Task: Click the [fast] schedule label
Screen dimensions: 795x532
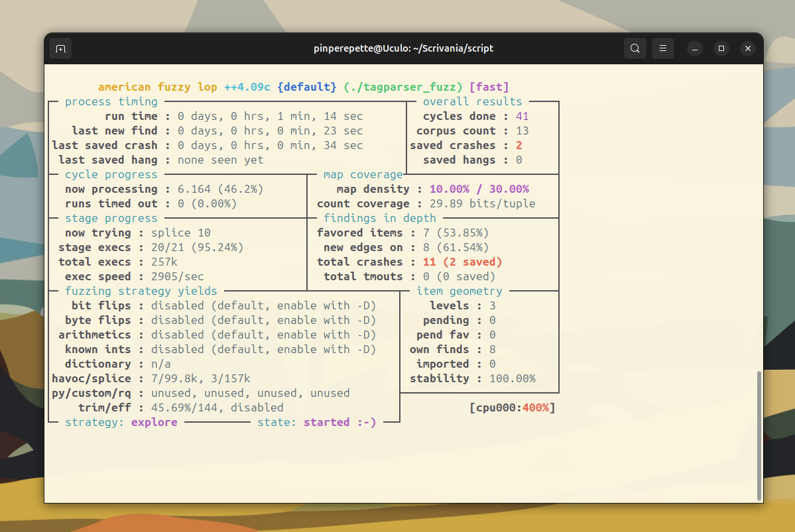Action: (489, 87)
